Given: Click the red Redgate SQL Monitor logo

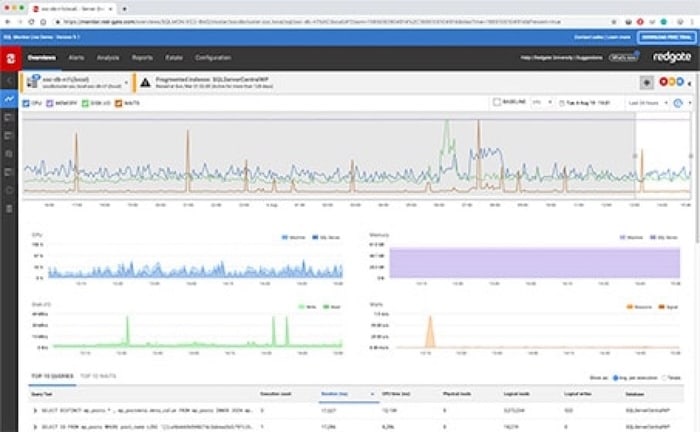Looking at the screenshot, I should click(10, 58).
